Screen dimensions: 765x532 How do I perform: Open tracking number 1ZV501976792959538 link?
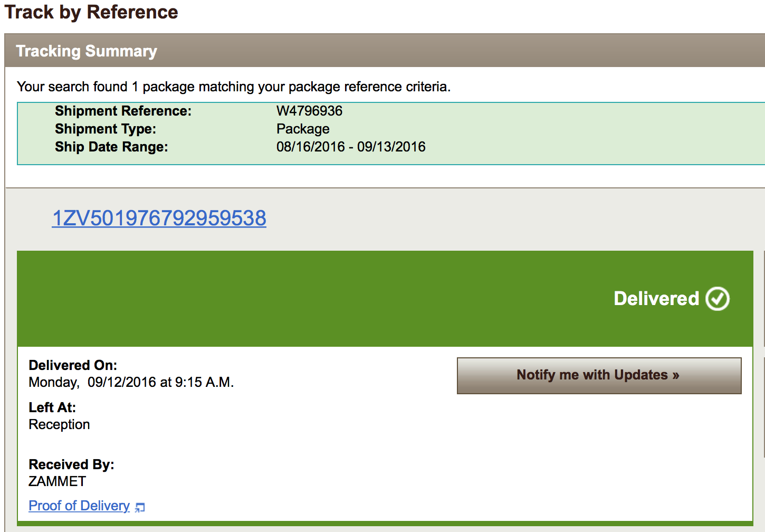click(159, 218)
